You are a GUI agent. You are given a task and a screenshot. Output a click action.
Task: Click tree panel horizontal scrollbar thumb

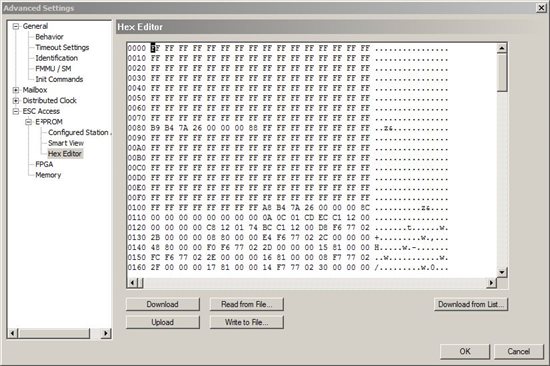[x=54, y=333]
